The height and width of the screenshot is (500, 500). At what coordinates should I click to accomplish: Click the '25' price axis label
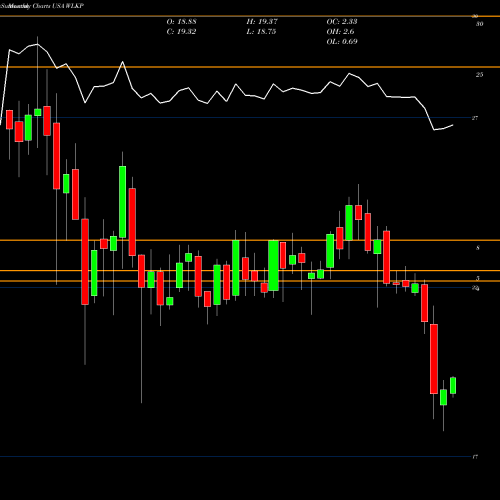click(x=479, y=75)
